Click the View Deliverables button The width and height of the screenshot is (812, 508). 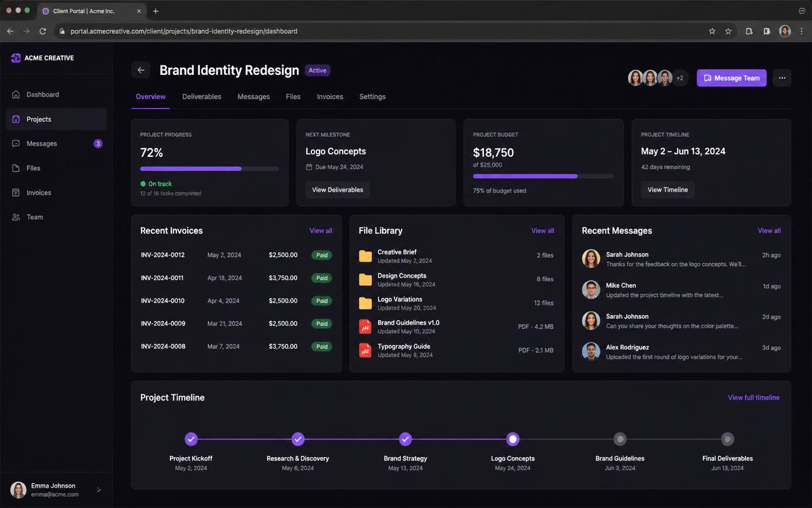(x=337, y=190)
